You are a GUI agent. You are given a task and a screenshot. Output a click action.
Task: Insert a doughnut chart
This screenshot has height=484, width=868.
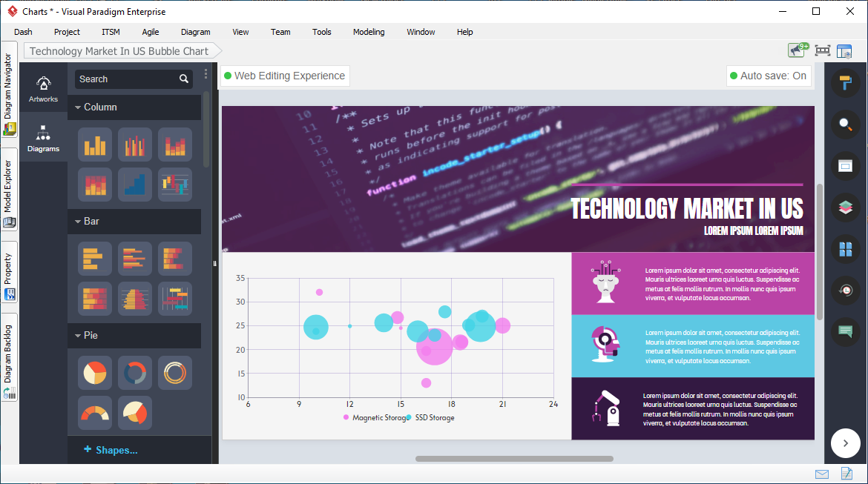134,373
